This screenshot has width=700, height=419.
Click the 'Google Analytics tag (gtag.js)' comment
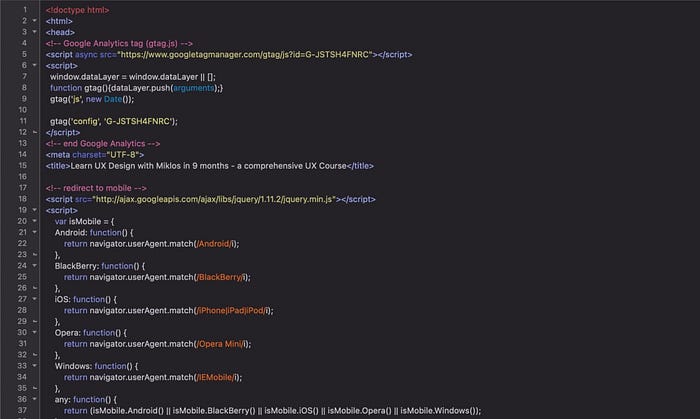[x=121, y=43]
